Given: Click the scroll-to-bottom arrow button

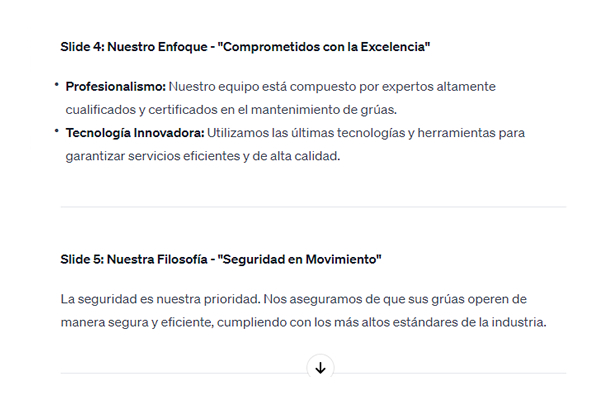Looking at the screenshot, I should click(x=320, y=368).
